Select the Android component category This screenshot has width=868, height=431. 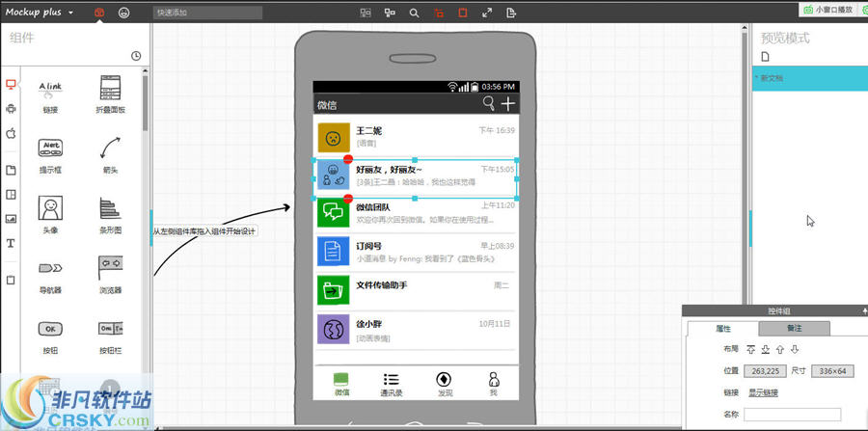(11, 109)
